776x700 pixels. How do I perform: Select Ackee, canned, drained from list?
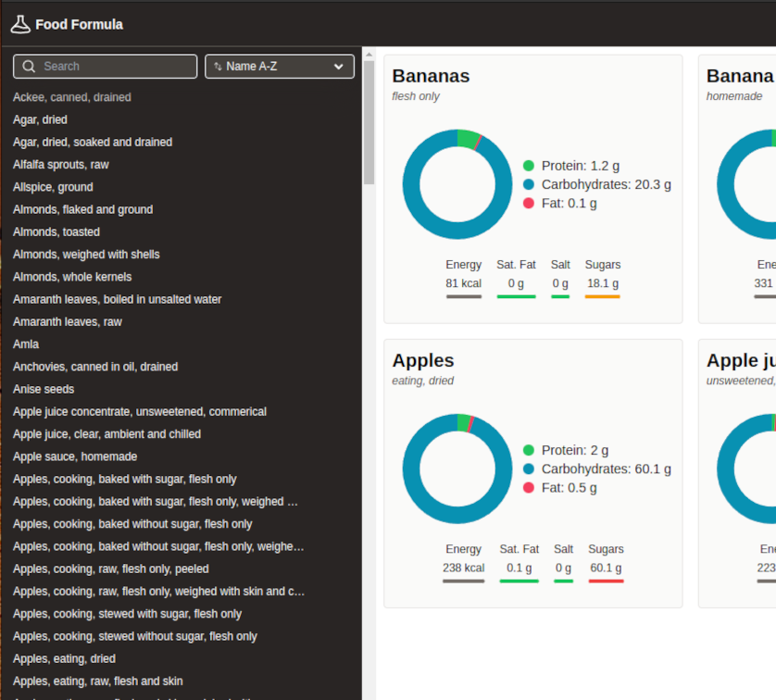[x=72, y=97]
